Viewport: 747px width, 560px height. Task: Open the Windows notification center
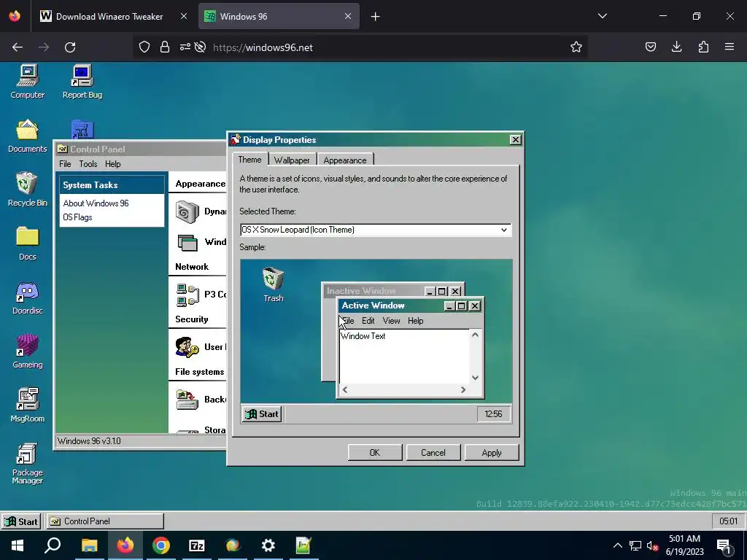pos(724,545)
